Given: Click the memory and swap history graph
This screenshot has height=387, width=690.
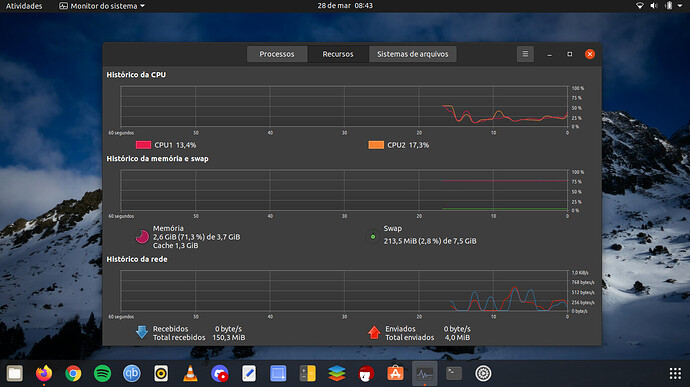Looking at the screenshot, I should pyautogui.click(x=344, y=190).
